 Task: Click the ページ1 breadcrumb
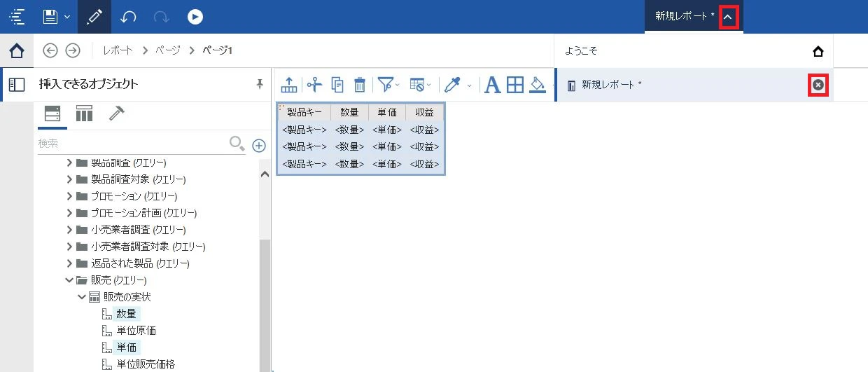click(x=217, y=50)
